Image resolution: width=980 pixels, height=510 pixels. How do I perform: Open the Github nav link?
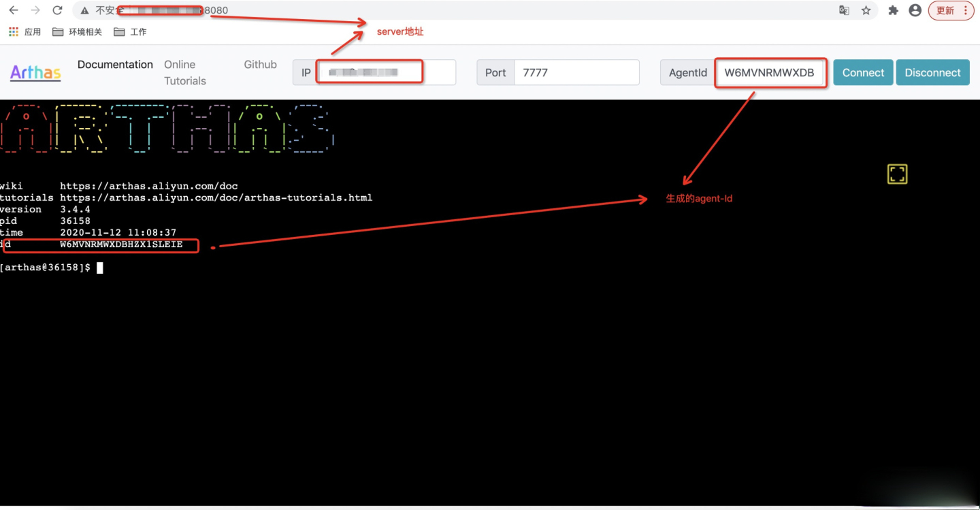pyautogui.click(x=261, y=65)
